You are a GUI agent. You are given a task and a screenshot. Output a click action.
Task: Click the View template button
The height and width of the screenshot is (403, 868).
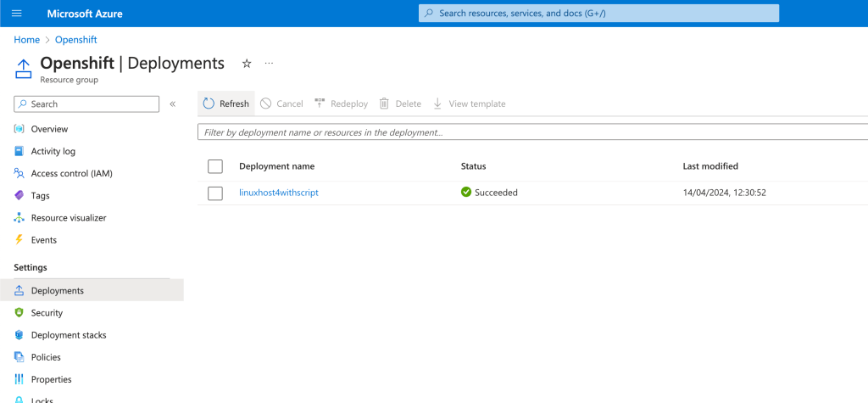click(x=469, y=104)
